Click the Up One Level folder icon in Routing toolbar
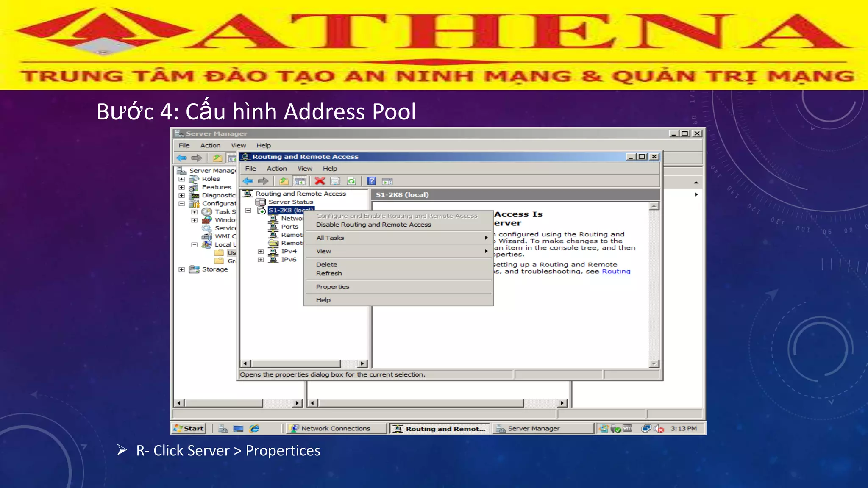This screenshot has height=488, width=868. tap(284, 181)
